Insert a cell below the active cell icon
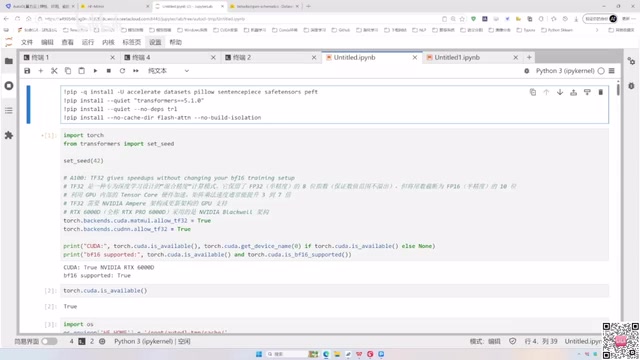640x360 pixels. (587, 93)
